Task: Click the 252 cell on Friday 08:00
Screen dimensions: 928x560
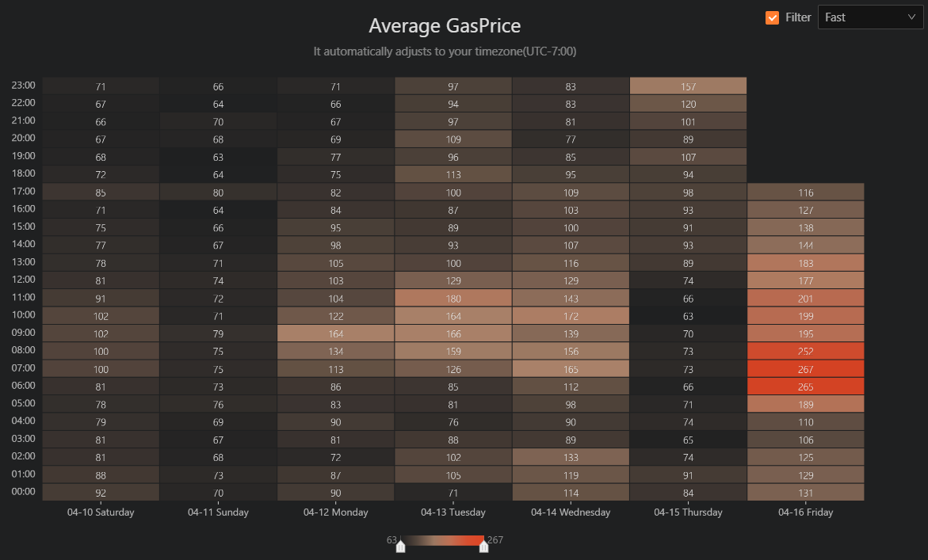Action: 806,351
